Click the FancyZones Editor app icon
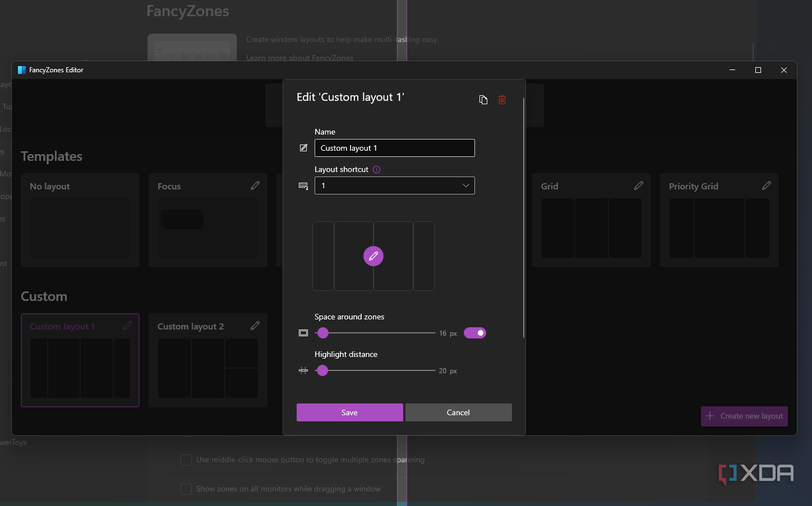 22,70
